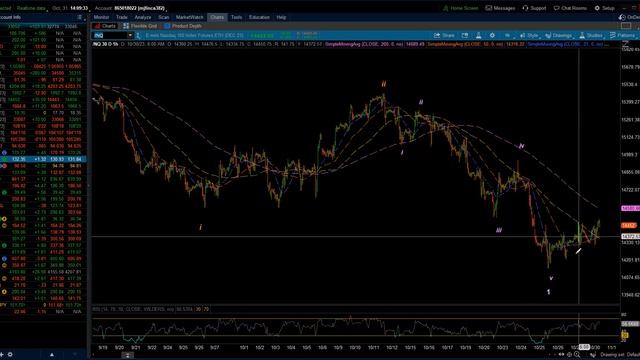The image size is (640, 360).
Task: Open the Monitor tab
Action: tap(101, 17)
